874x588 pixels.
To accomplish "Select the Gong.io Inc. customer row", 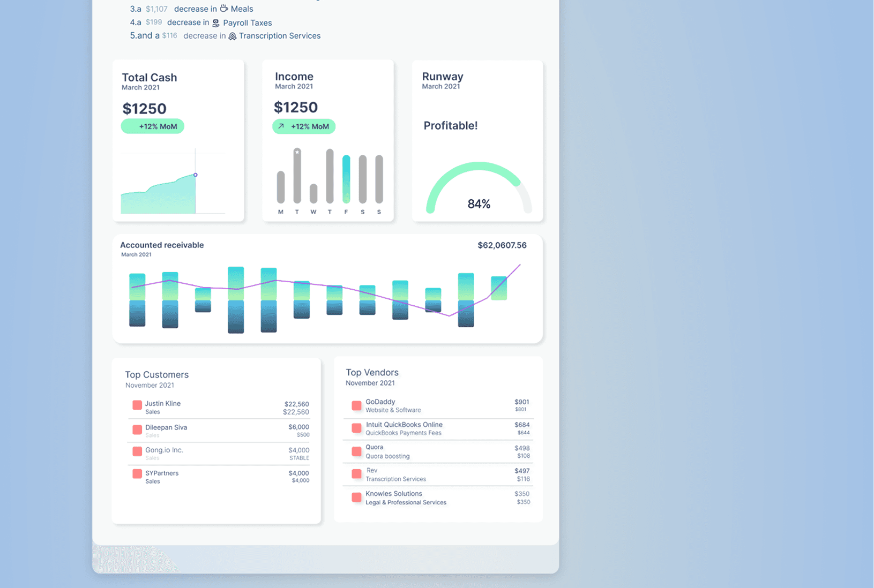I will pos(220,454).
